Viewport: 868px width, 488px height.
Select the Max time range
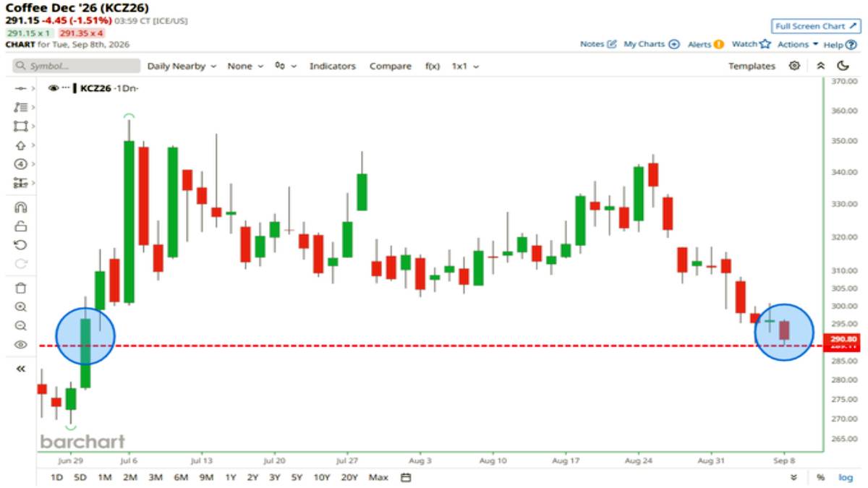(x=378, y=477)
